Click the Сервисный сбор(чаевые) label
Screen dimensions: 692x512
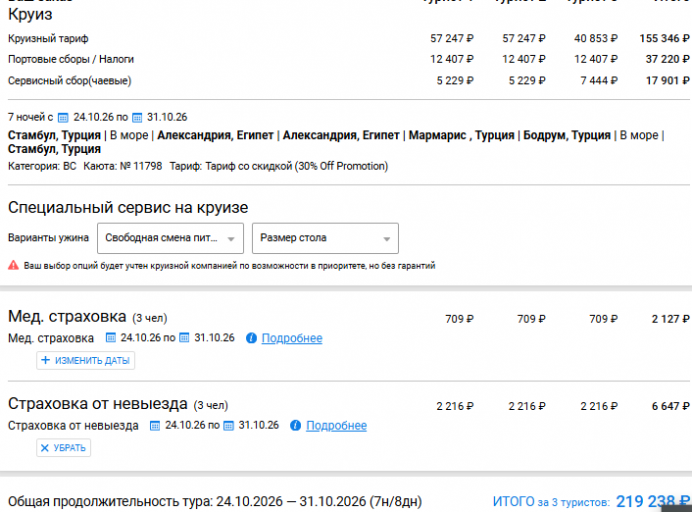point(70,81)
